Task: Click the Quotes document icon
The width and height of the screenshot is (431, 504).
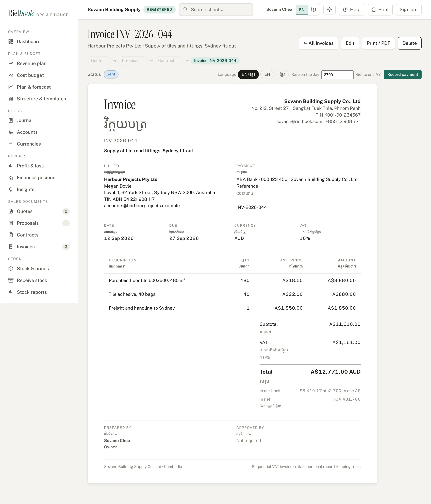Action: pos(11,211)
